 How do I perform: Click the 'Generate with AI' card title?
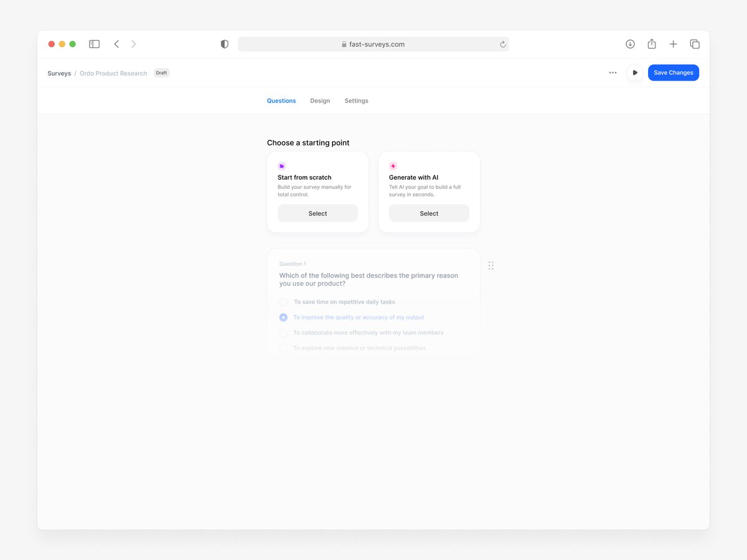pyautogui.click(x=413, y=177)
